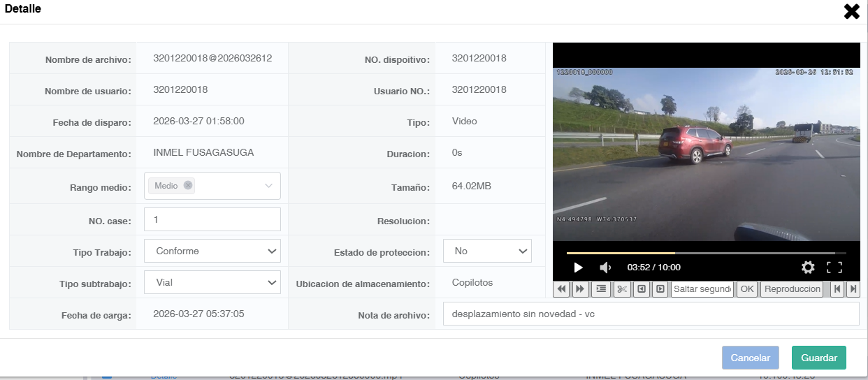Viewport: 868px width, 380px height.
Task: Click the Tipo value Video
Action: click(x=465, y=121)
